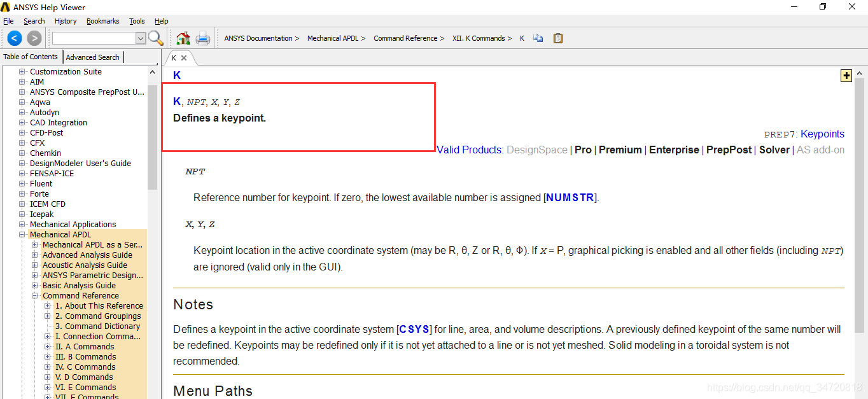Follow the CSYS command link
This screenshot has height=399, width=868.
(x=414, y=330)
